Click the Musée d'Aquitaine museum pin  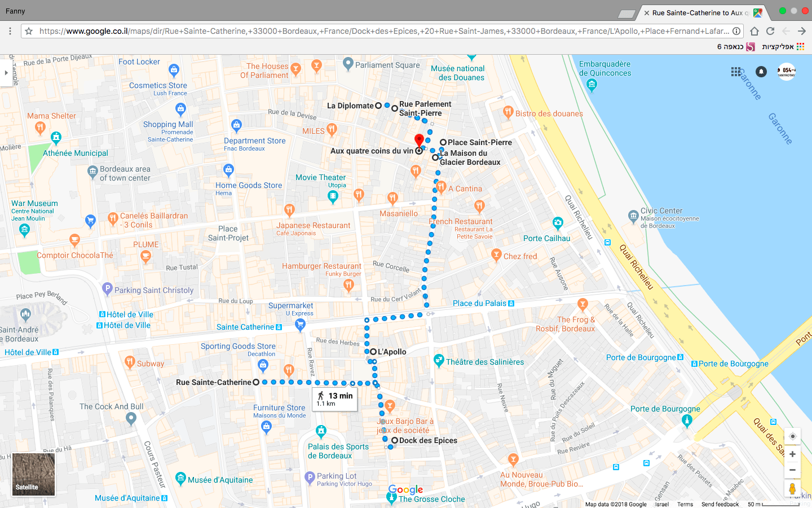pos(180,479)
